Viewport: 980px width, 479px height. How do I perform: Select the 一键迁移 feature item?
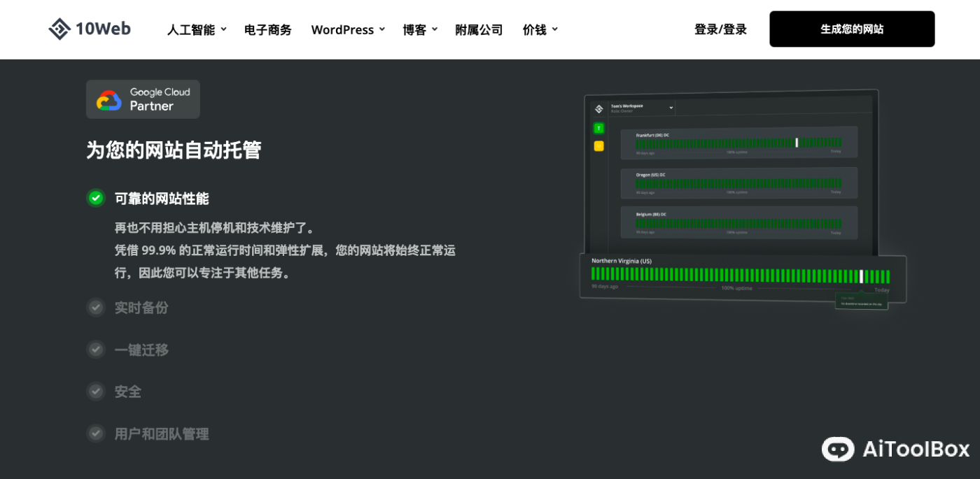pyautogui.click(x=141, y=350)
